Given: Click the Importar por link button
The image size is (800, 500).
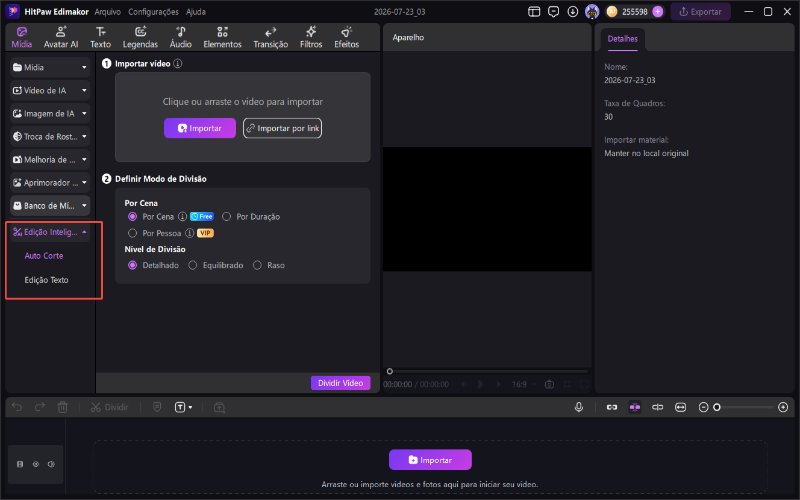Looking at the screenshot, I should 282,128.
